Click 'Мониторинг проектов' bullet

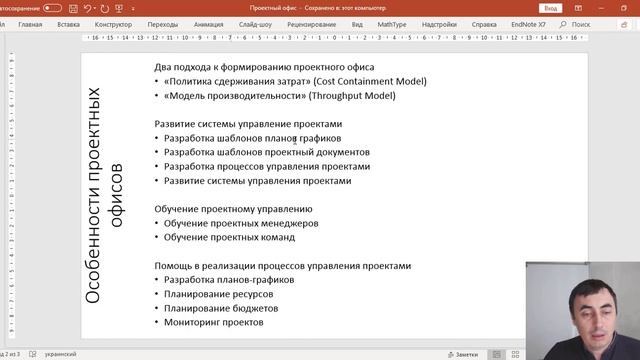pyautogui.click(x=213, y=322)
